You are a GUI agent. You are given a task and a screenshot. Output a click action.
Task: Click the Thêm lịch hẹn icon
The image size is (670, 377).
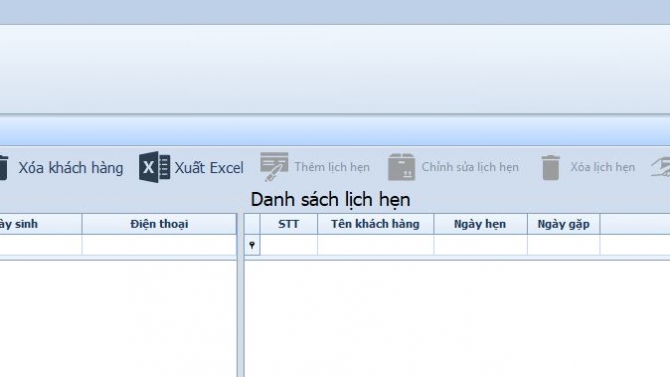(x=274, y=167)
